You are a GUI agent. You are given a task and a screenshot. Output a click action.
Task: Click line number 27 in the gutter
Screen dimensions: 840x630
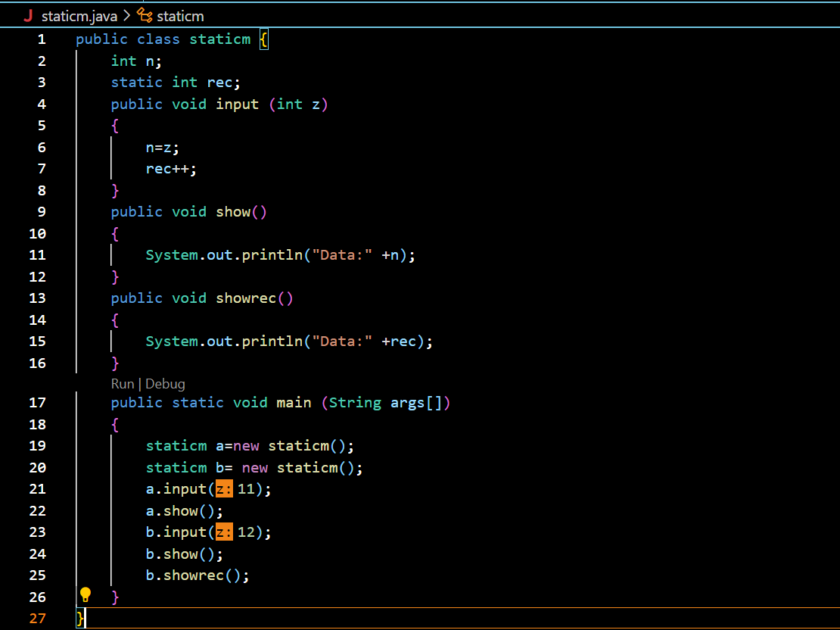(37, 619)
